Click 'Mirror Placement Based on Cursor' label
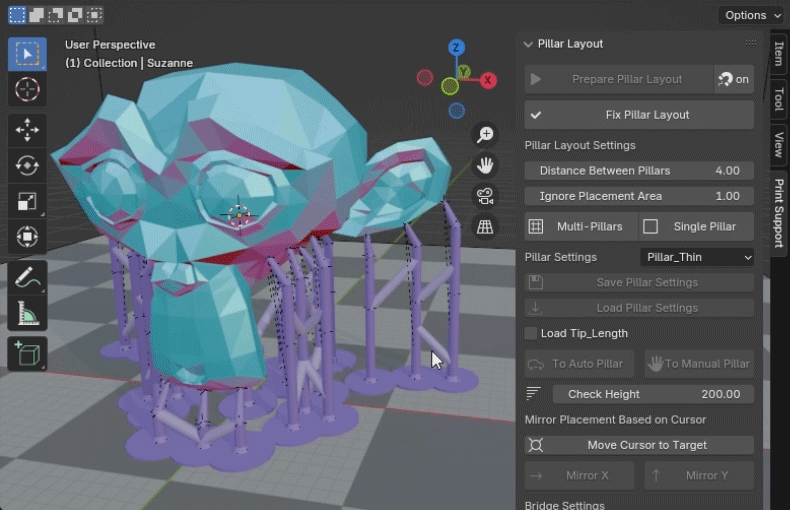This screenshot has width=790, height=510. pos(615,420)
